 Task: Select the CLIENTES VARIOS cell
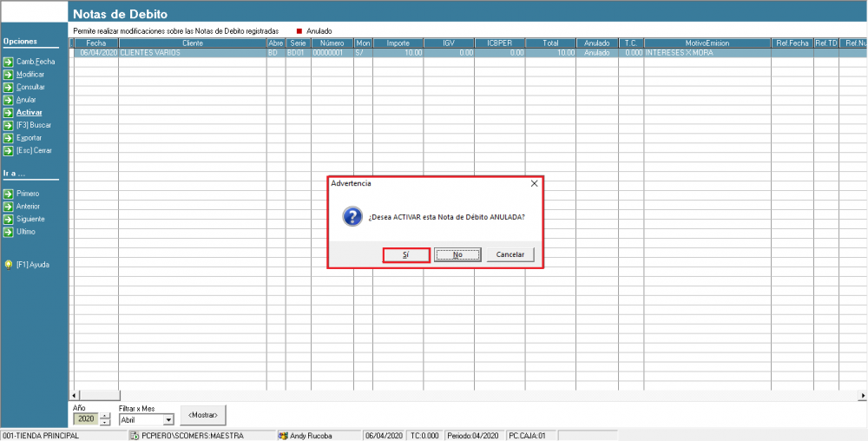click(x=193, y=53)
